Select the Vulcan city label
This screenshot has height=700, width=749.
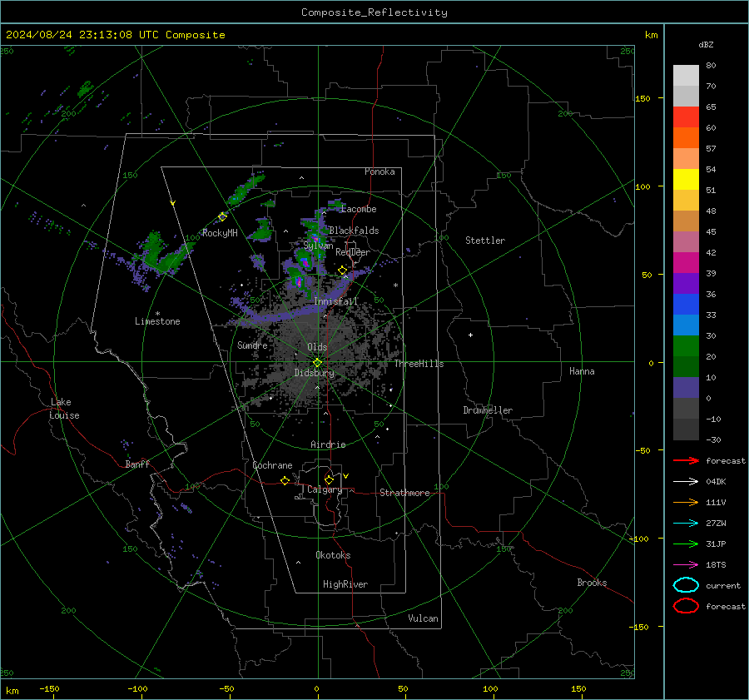(x=423, y=618)
